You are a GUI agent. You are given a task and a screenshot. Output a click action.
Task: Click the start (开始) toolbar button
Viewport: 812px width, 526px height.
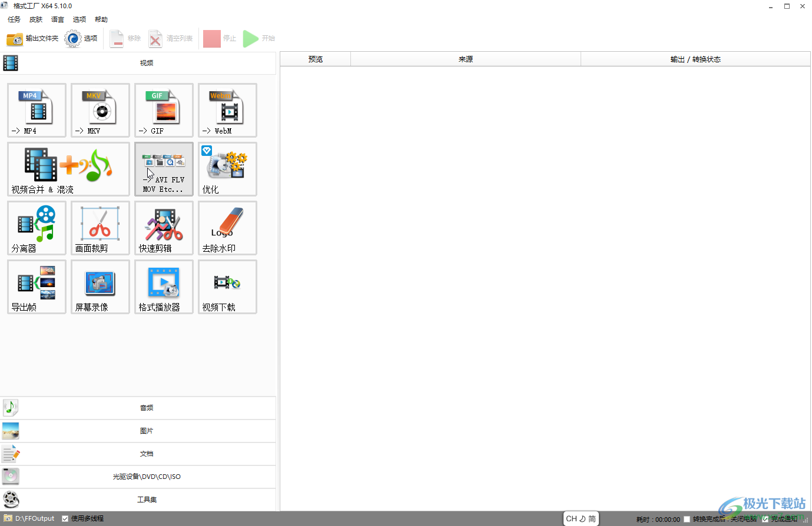(259, 39)
